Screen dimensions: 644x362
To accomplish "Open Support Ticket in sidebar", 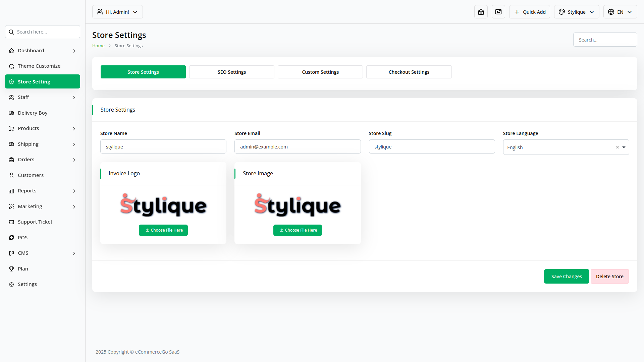I will [x=35, y=222].
